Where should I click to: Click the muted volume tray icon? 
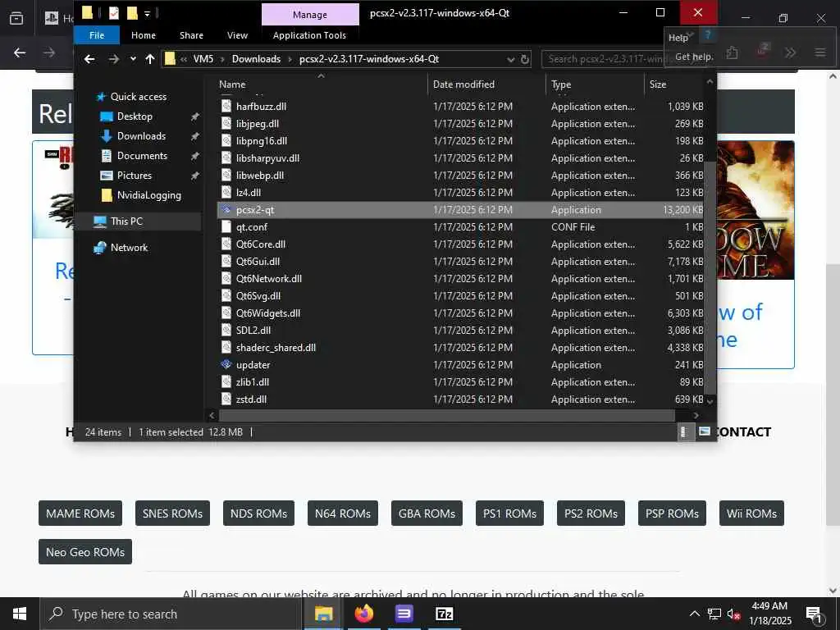pos(733,614)
